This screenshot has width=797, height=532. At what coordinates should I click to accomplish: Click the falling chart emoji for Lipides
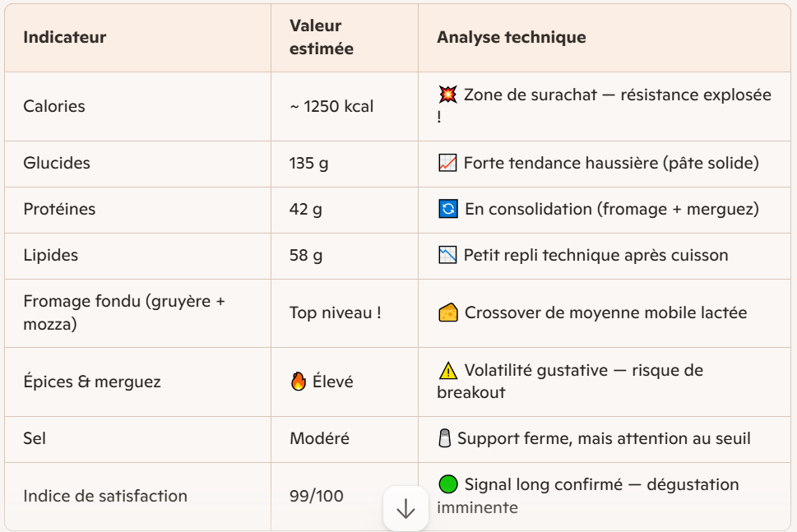447,256
